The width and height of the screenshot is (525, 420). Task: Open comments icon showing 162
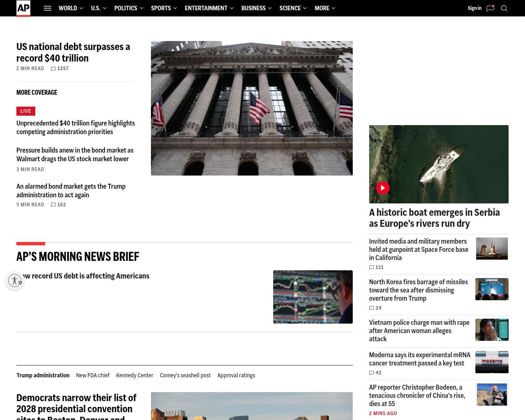point(53,205)
